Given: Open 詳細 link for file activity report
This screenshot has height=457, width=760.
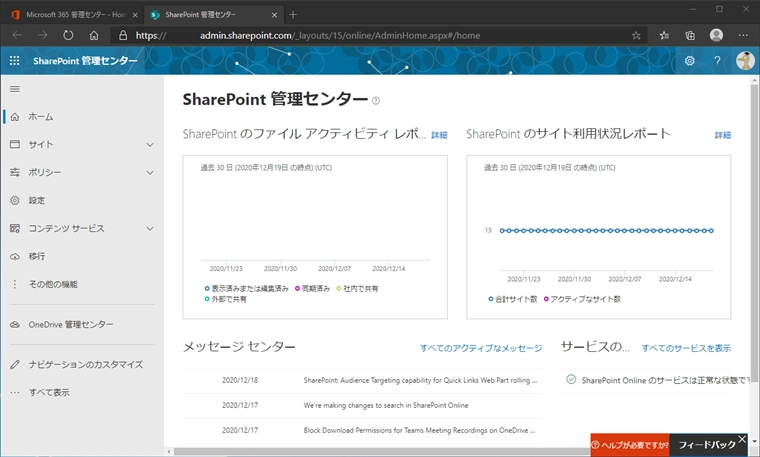Looking at the screenshot, I should pos(439,135).
